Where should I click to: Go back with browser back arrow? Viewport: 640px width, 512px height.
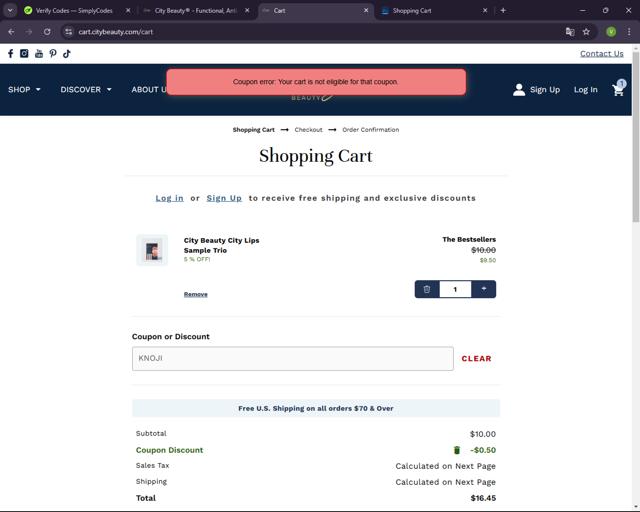point(11,32)
